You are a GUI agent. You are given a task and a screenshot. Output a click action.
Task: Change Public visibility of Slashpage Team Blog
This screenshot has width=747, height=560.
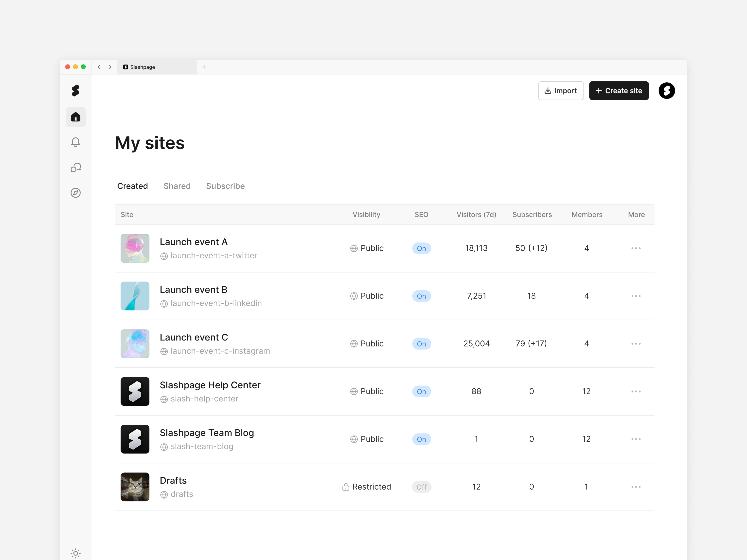367,439
